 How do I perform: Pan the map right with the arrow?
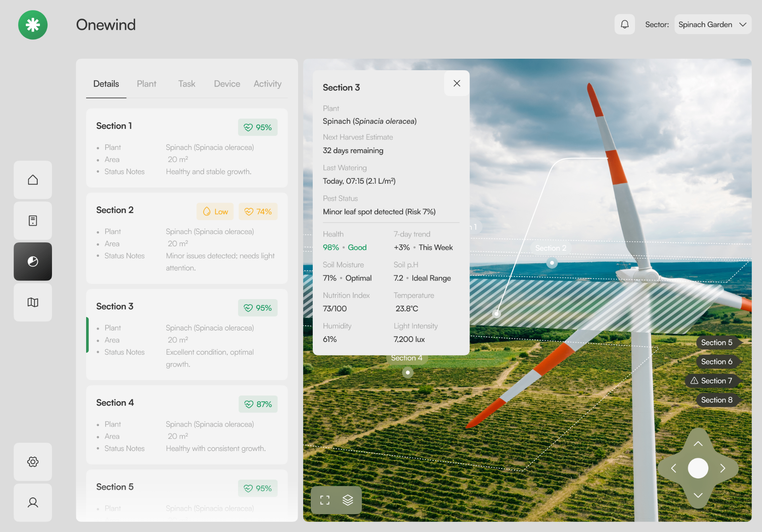coord(723,469)
